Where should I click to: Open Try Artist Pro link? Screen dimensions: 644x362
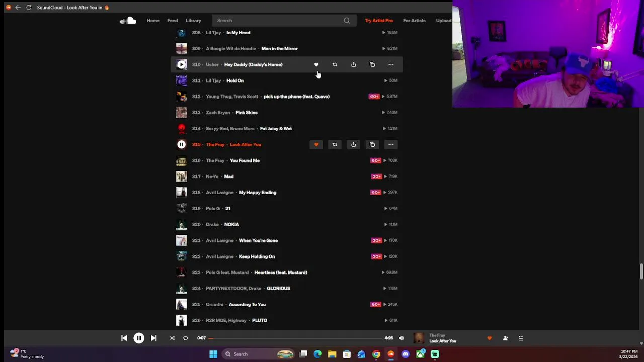379,21
